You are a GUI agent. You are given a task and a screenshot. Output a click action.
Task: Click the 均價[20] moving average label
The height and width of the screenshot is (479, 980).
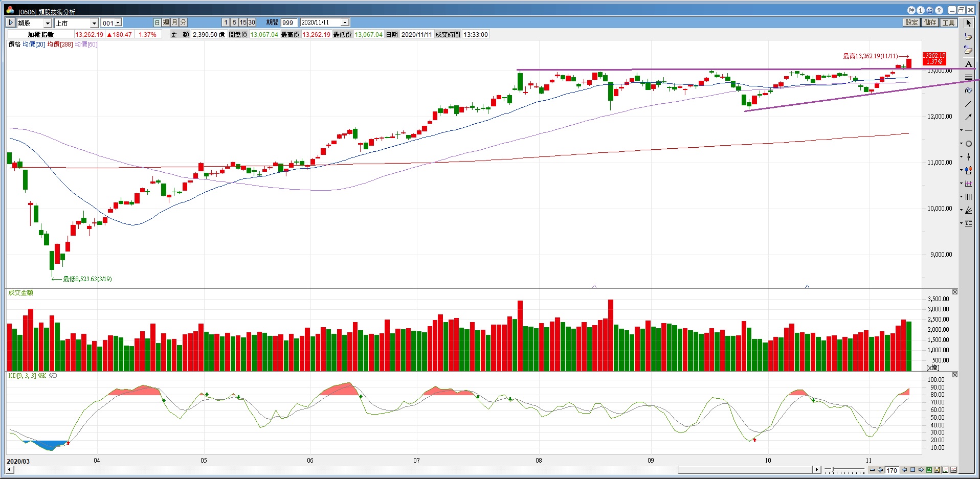coord(34,44)
